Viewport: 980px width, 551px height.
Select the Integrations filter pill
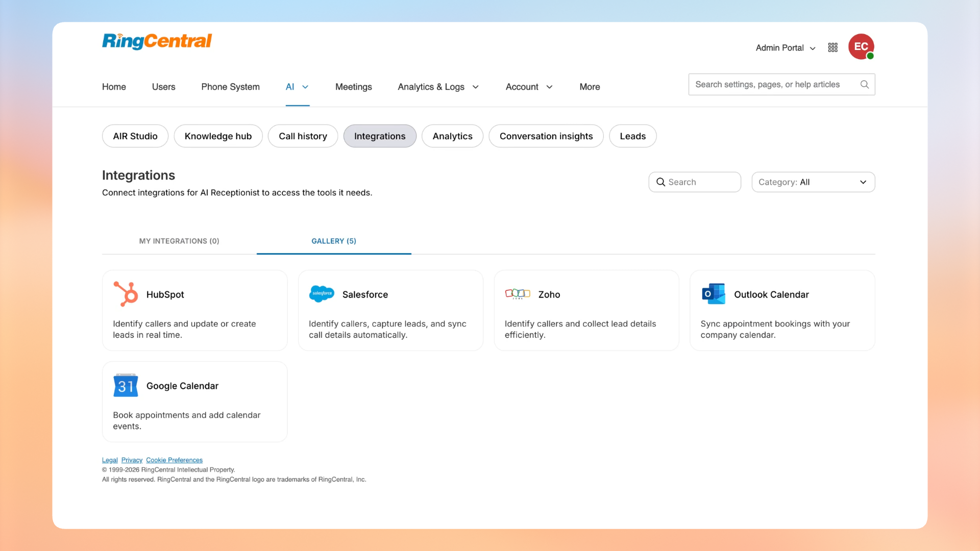pos(380,136)
